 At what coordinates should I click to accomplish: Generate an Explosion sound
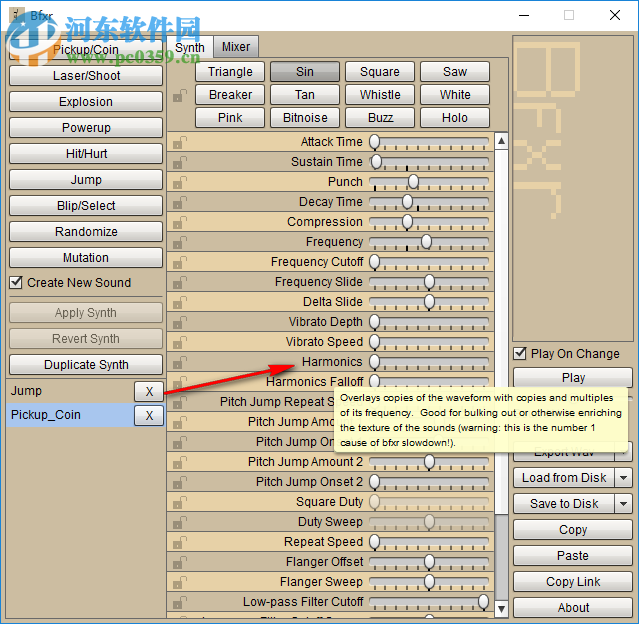click(x=86, y=101)
